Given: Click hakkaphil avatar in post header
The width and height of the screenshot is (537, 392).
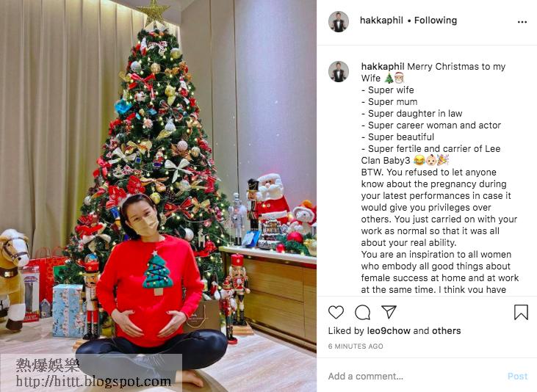Looking at the screenshot, I should pyautogui.click(x=339, y=21).
